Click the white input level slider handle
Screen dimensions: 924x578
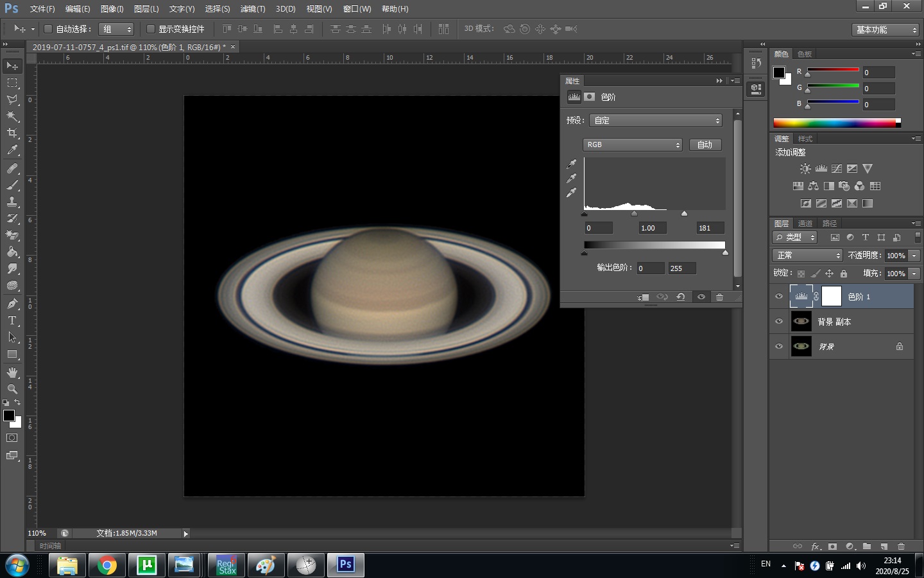click(x=684, y=214)
